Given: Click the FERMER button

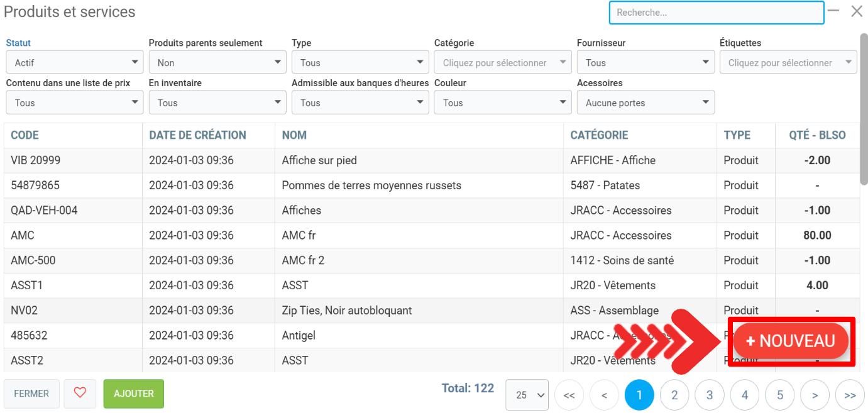Looking at the screenshot, I should [x=31, y=394].
